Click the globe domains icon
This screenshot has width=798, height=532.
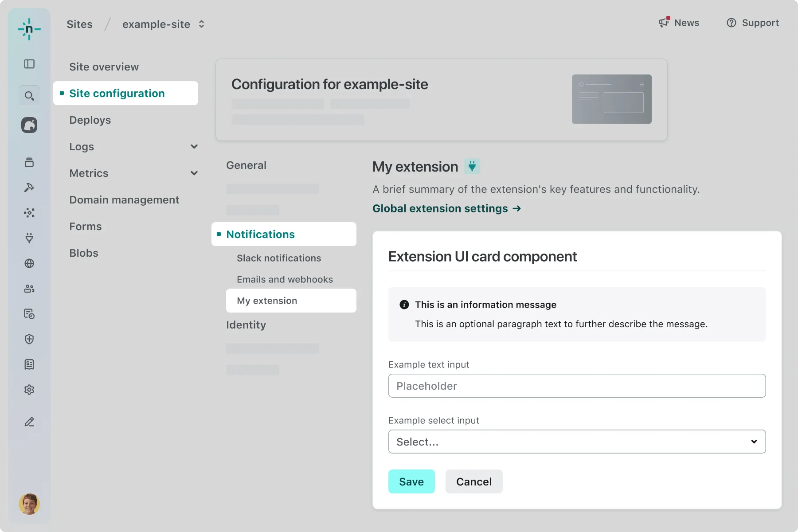(x=29, y=263)
